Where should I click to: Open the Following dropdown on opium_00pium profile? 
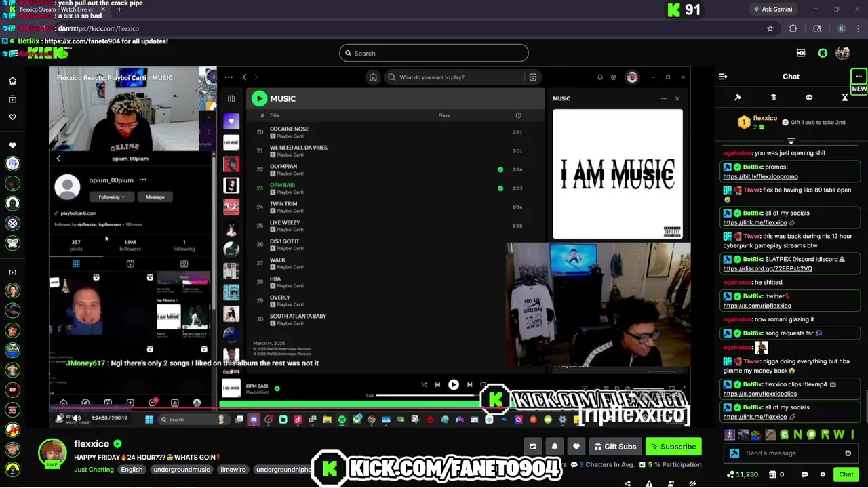(111, 197)
